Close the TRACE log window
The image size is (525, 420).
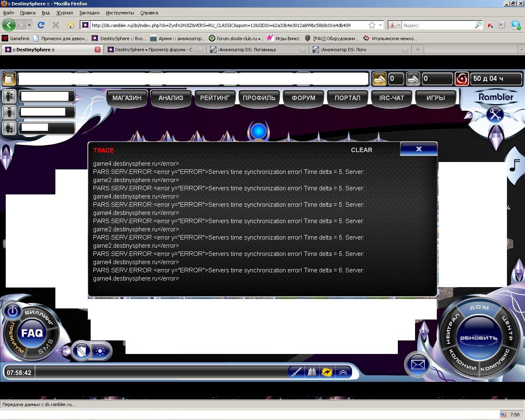[x=419, y=149]
